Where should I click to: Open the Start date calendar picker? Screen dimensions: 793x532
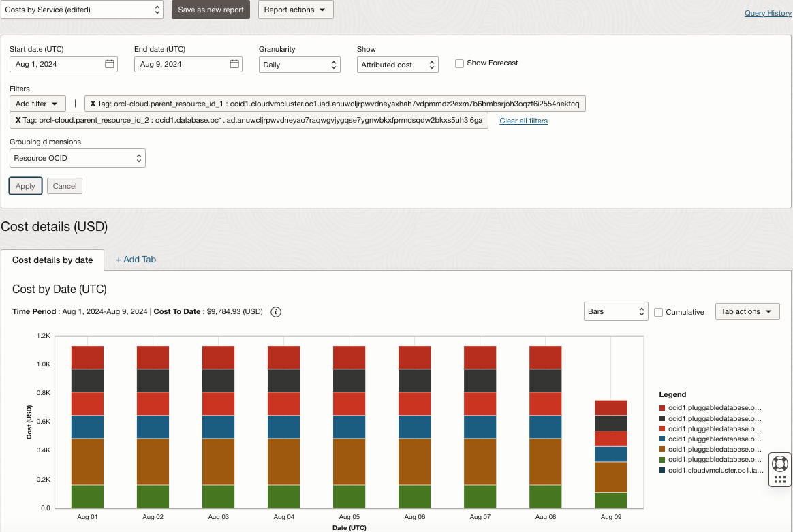109,63
